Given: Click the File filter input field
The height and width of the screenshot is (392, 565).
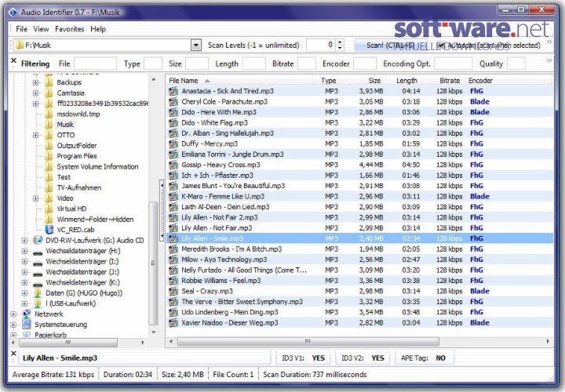Looking at the screenshot, I should (x=95, y=64).
